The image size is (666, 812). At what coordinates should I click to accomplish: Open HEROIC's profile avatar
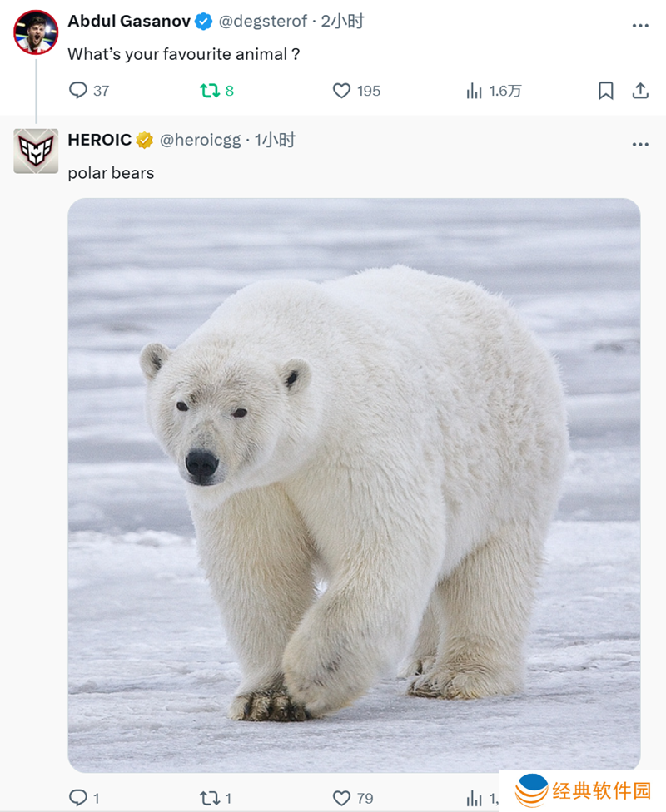[36, 151]
